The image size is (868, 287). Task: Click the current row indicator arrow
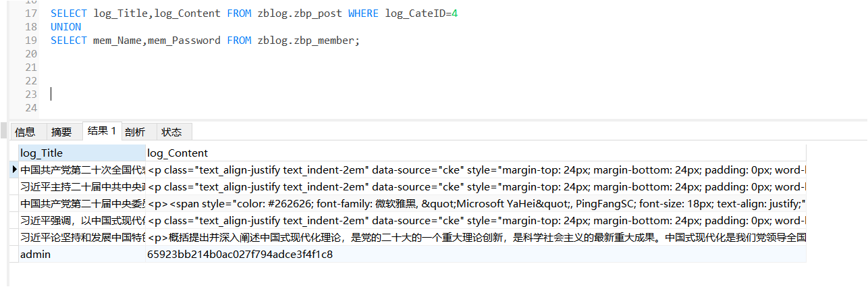pos(14,170)
